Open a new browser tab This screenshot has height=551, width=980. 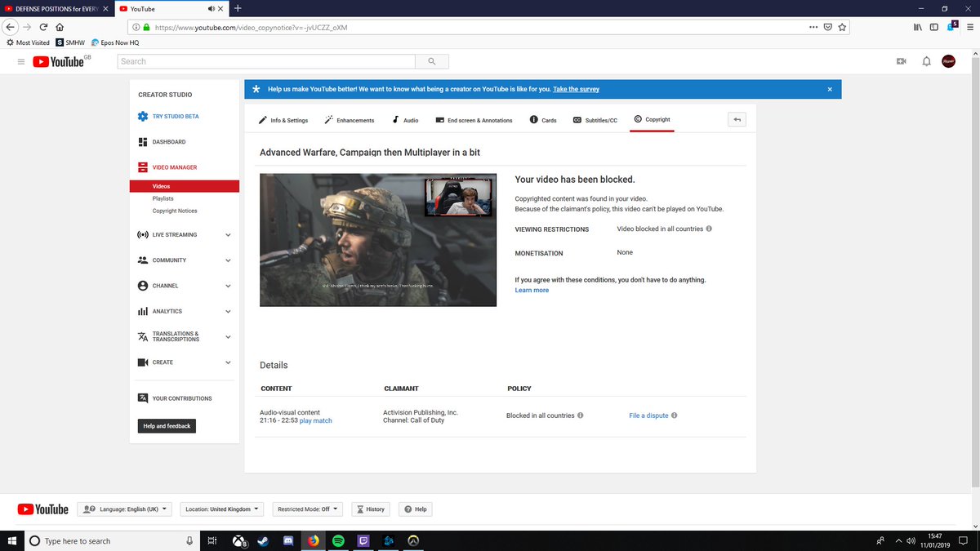238,8
